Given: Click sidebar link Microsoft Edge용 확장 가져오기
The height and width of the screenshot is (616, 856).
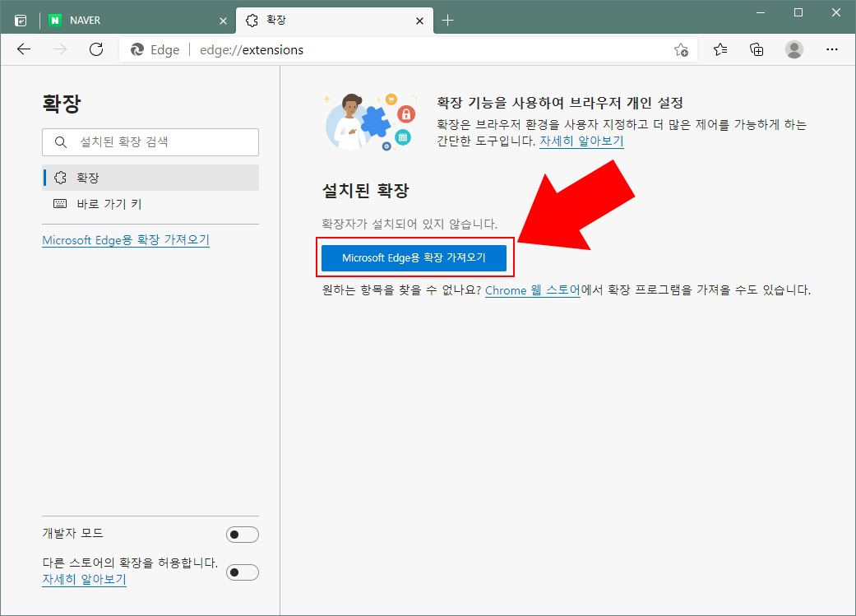Looking at the screenshot, I should [126, 239].
